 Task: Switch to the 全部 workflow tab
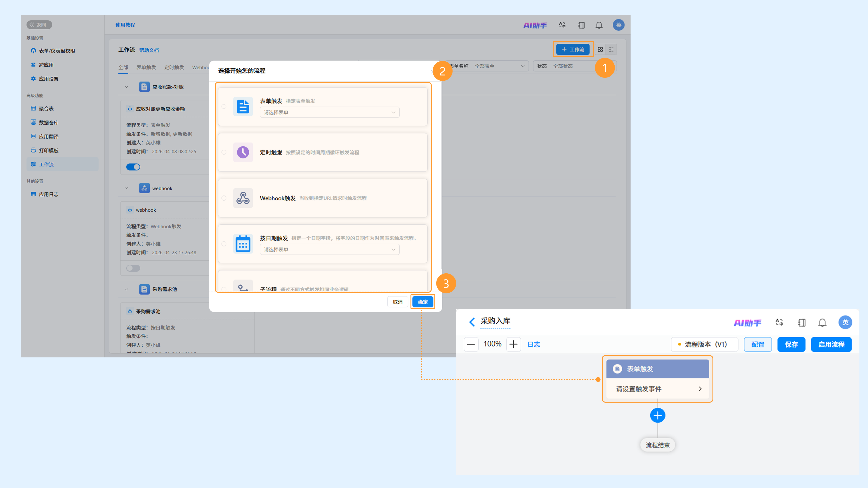coord(123,67)
